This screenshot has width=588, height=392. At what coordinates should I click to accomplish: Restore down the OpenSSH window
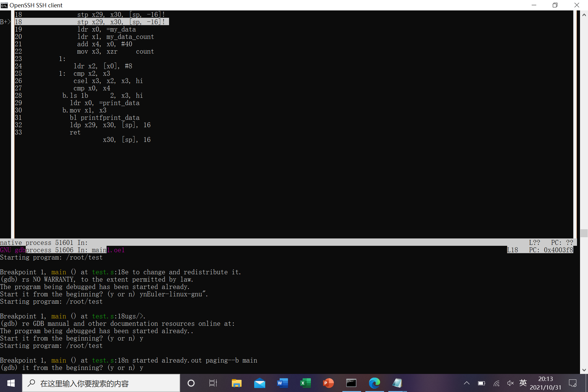[x=555, y=5]
